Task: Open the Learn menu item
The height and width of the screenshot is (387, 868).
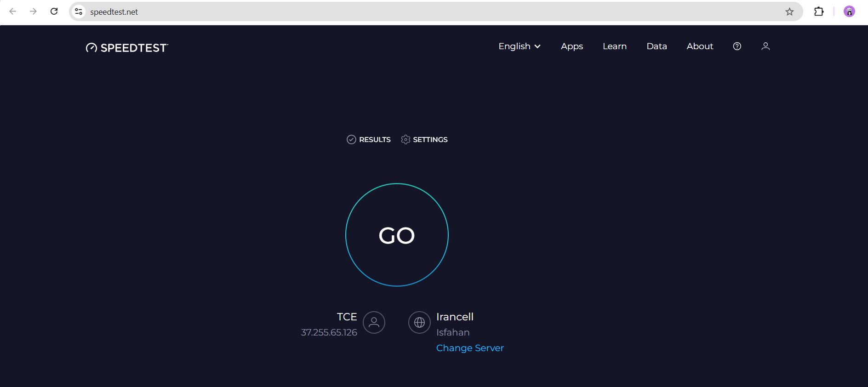Action: click(x=615, y=46)
